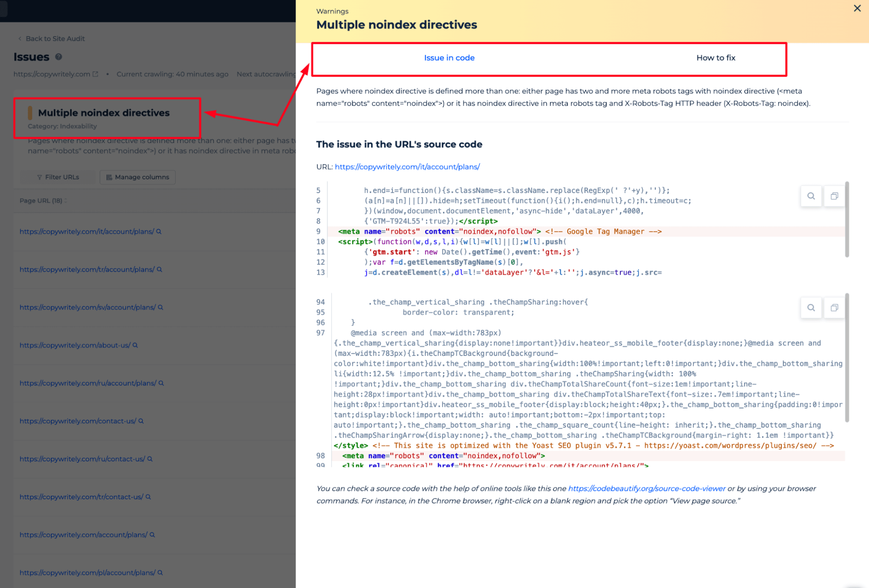Inspect the /ru/account/plans/ row magnifier icon
Screen dimensions: 869x588
pyautogui.click(x=161, y=383)
